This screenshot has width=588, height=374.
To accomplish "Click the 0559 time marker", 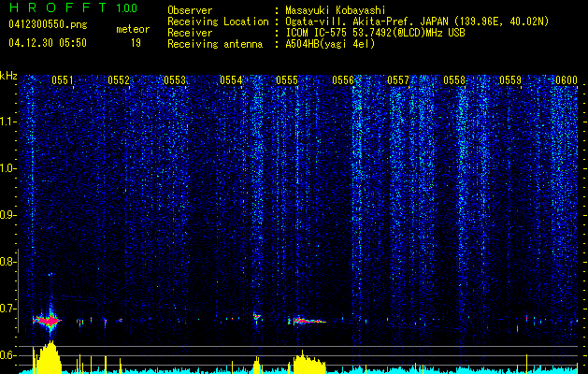I will (x=510, y=79).
